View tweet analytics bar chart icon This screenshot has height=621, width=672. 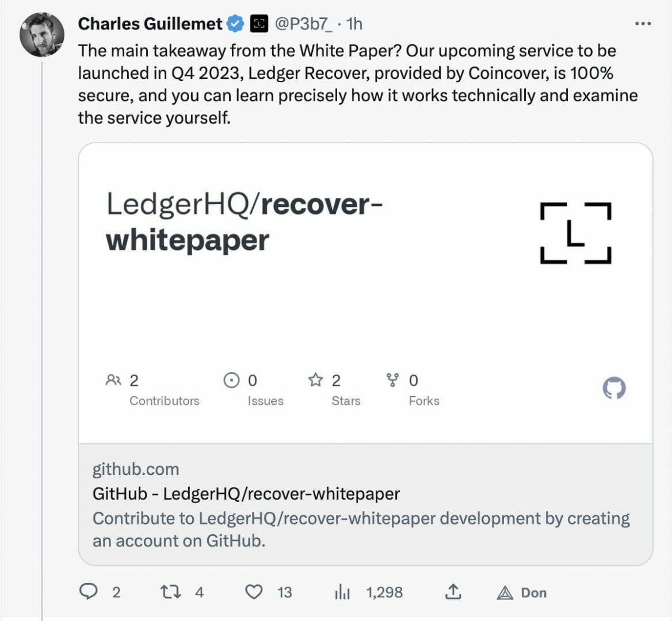coord(342,592)
